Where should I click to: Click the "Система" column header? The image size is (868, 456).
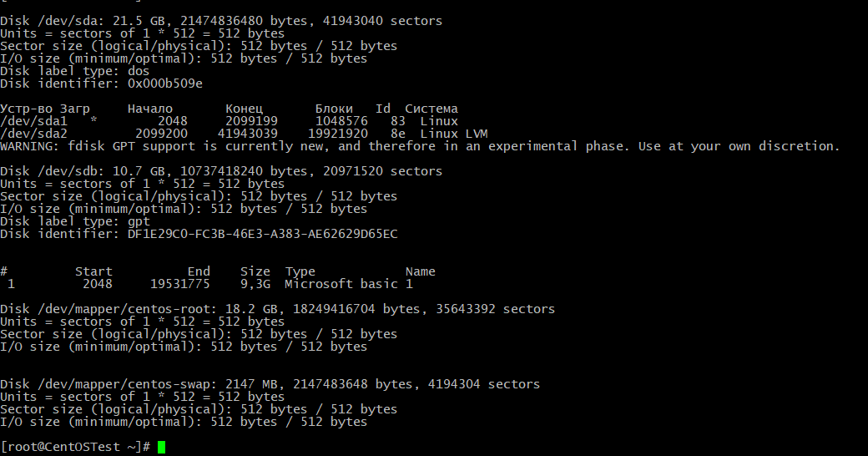(x=431, y=109)
